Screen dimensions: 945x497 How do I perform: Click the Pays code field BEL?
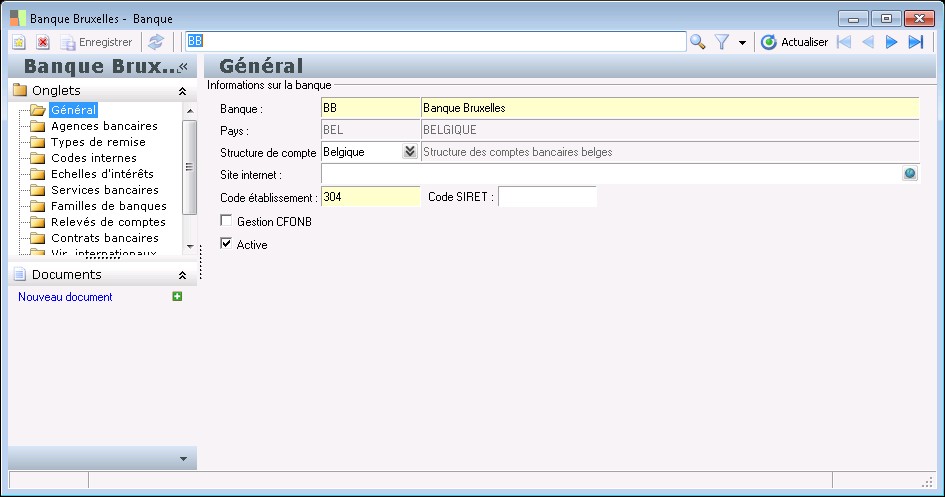point(371,130)
